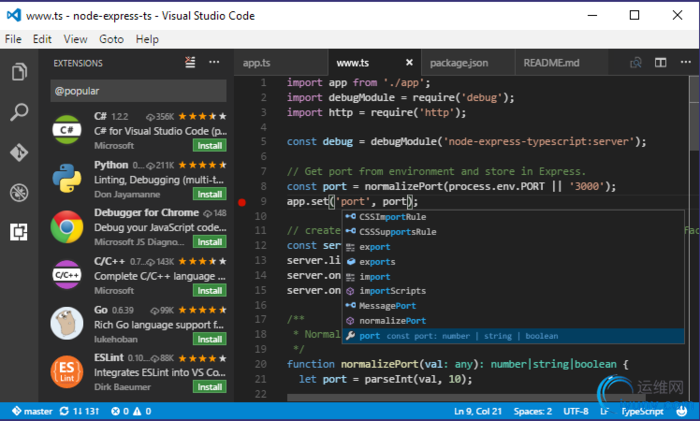Open the File menu

pyautogui.click(x=13, y=39)
